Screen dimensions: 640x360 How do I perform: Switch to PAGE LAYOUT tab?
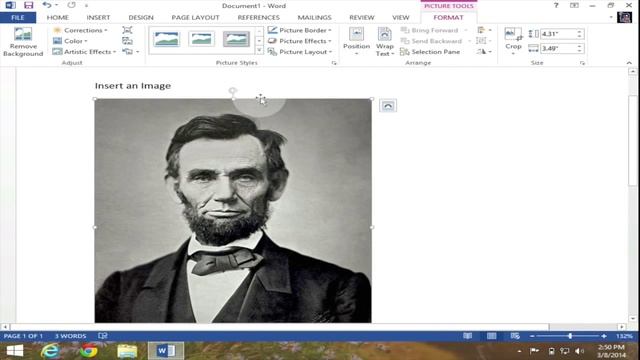(x=196, y=18)
